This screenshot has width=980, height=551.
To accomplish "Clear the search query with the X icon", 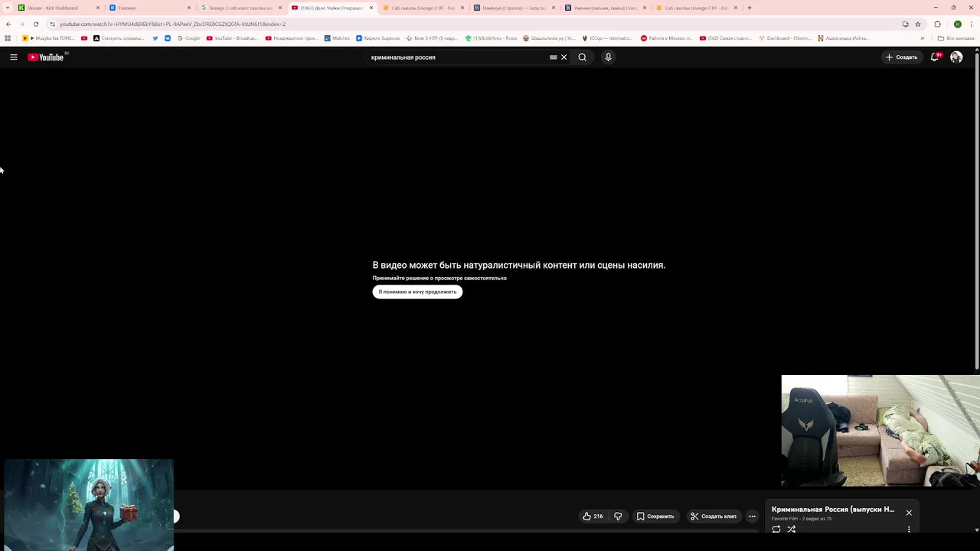I will tap(564, 57).
